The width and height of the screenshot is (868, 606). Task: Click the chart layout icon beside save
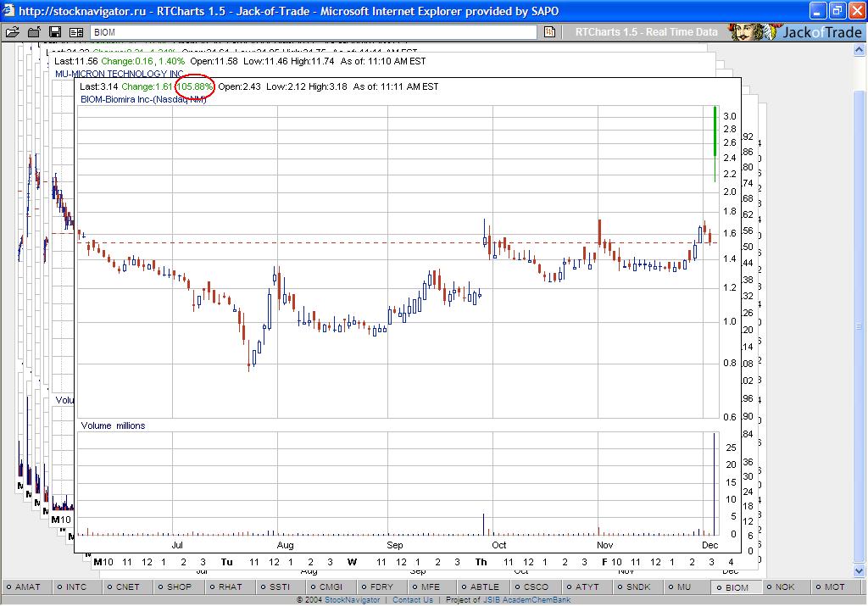pos(76,32)
